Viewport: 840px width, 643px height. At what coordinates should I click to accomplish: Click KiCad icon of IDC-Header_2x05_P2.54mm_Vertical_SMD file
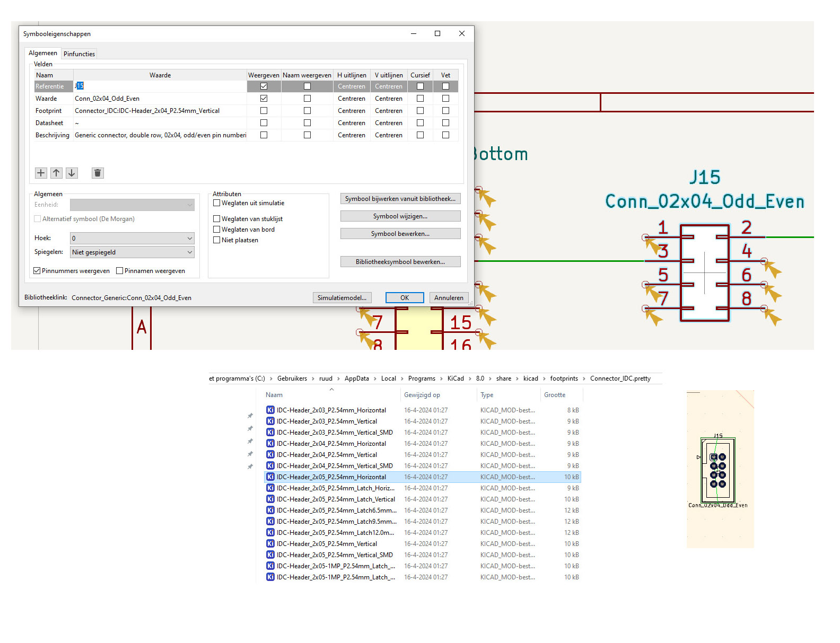tap(270, 554)
